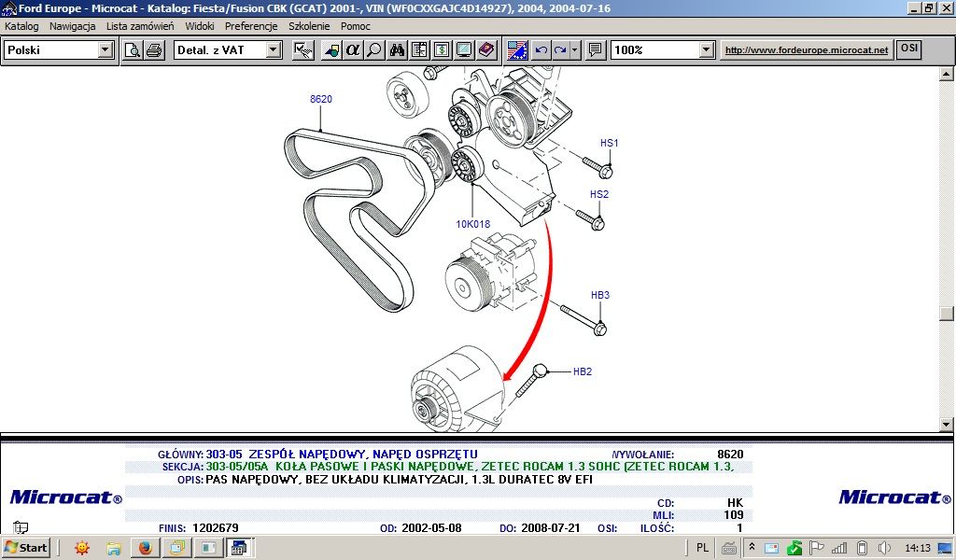Click the blue illustration chart icon
Image resolution: width=956 pixels, height=560 pixels.
coord(517,50)
